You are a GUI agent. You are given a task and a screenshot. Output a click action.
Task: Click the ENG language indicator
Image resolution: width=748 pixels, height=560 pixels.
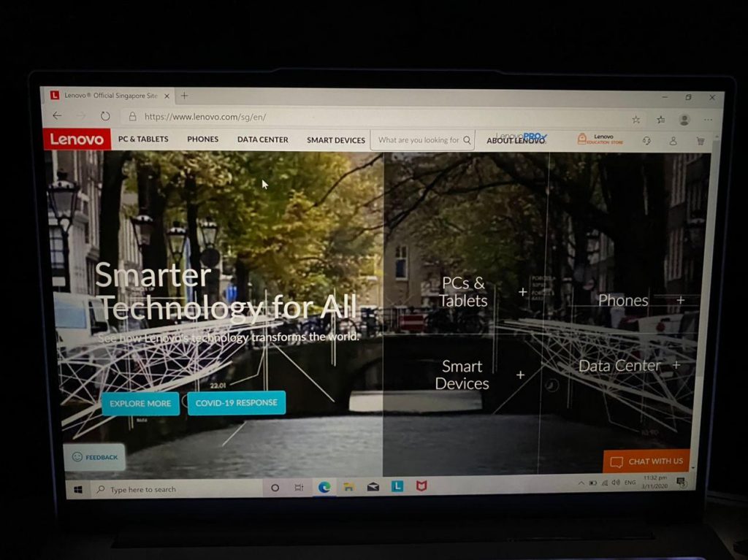630,483
